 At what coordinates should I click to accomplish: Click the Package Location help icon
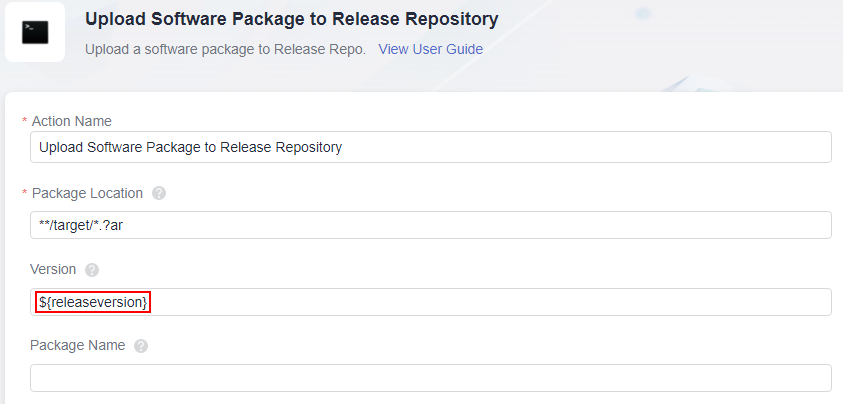coord(159,193)
